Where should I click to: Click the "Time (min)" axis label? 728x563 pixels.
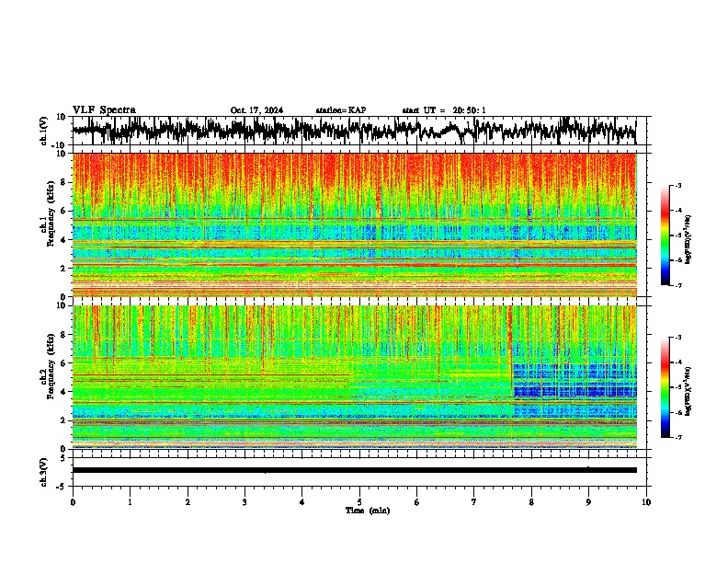[x=368, y=511]
